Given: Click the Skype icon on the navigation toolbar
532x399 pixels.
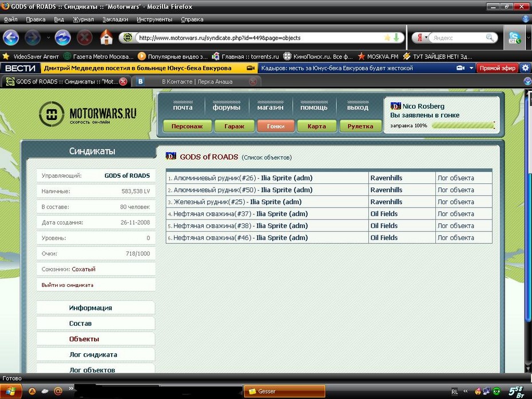Looking at the screenshot, I should coord(514,38).
